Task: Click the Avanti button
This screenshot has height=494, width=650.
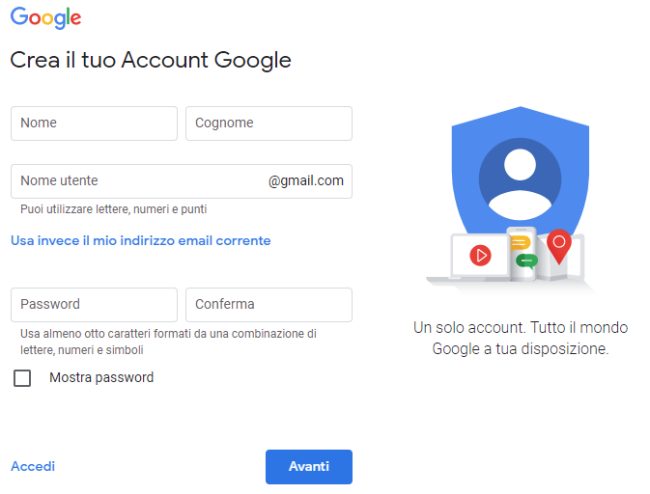Action: click(x=309, y=467)
